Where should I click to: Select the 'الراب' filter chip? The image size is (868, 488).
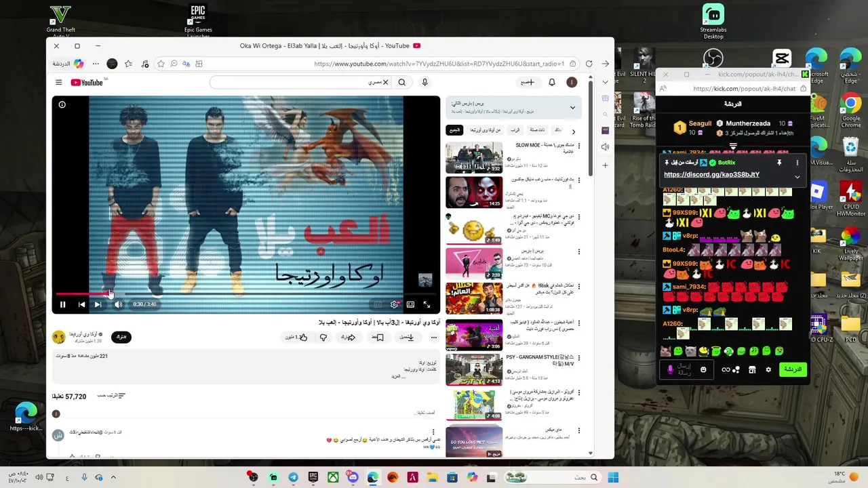pyautogui.click(x=515, y=129)
